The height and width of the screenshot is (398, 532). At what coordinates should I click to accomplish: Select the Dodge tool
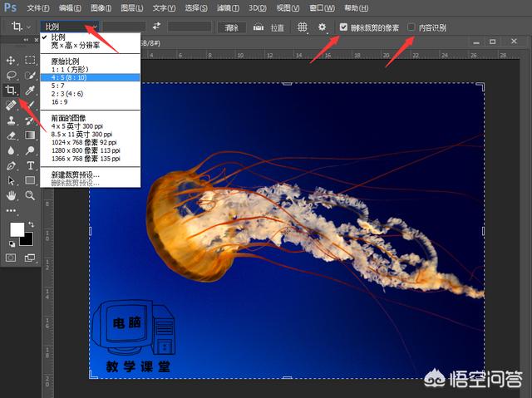click(x=30, y=150)
